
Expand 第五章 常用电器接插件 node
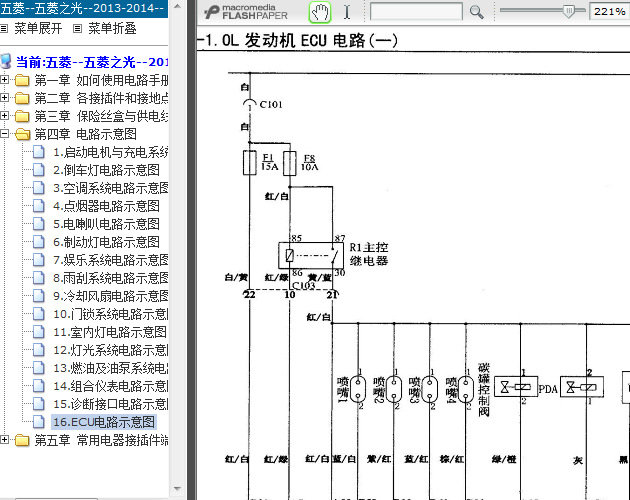coord(4,440)
